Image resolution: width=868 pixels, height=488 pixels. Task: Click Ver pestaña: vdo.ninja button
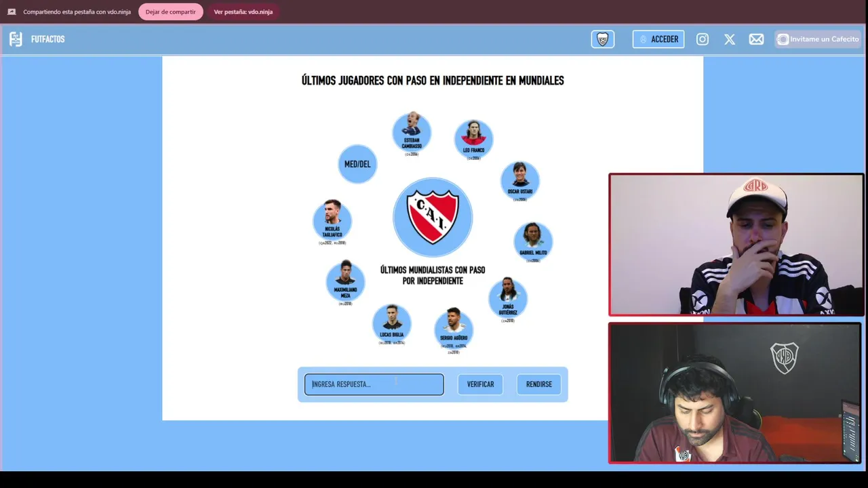pyautogui.click(x=243, y=12)
